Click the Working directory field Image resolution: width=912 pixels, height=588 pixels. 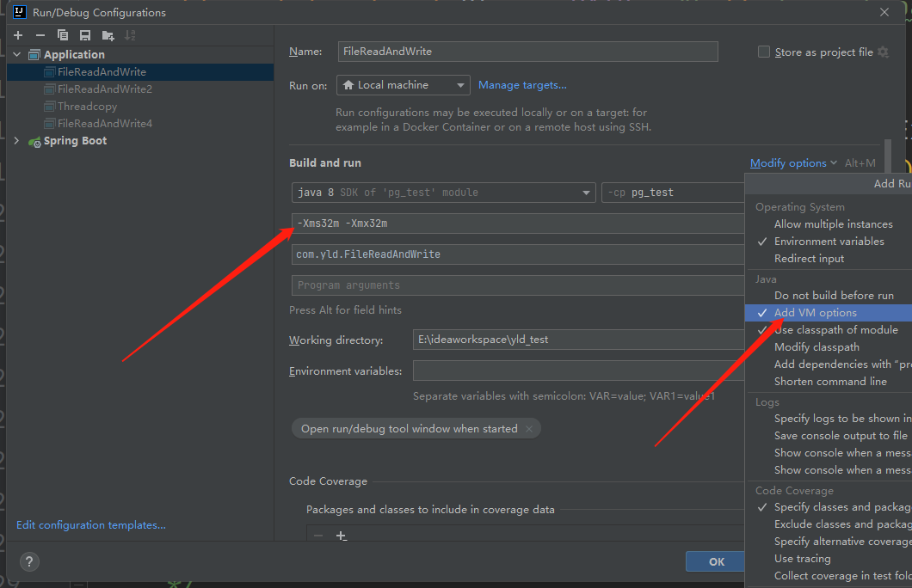point(579,340)
